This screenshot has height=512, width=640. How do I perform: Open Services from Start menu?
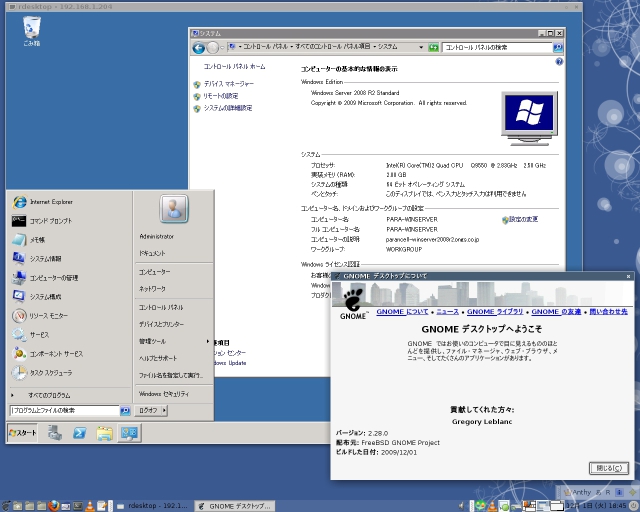click(x=69, y=335)
